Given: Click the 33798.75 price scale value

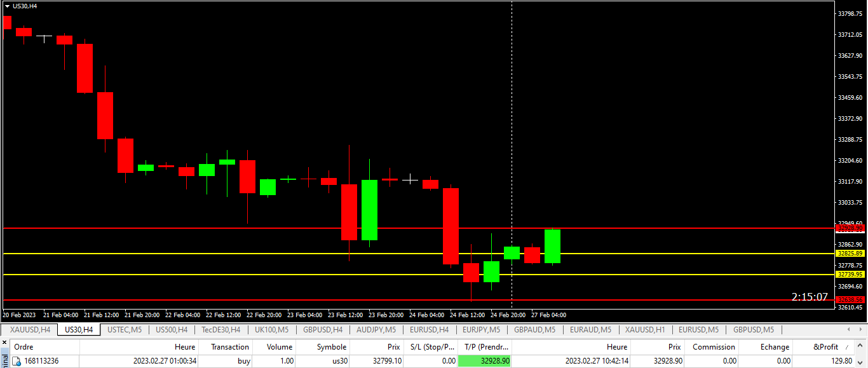Looking at the screenshot, I should [x=850, y=13].
